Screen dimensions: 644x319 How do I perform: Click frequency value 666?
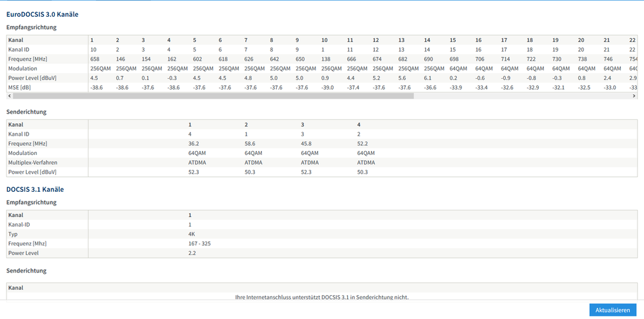(x=352, y=59)
